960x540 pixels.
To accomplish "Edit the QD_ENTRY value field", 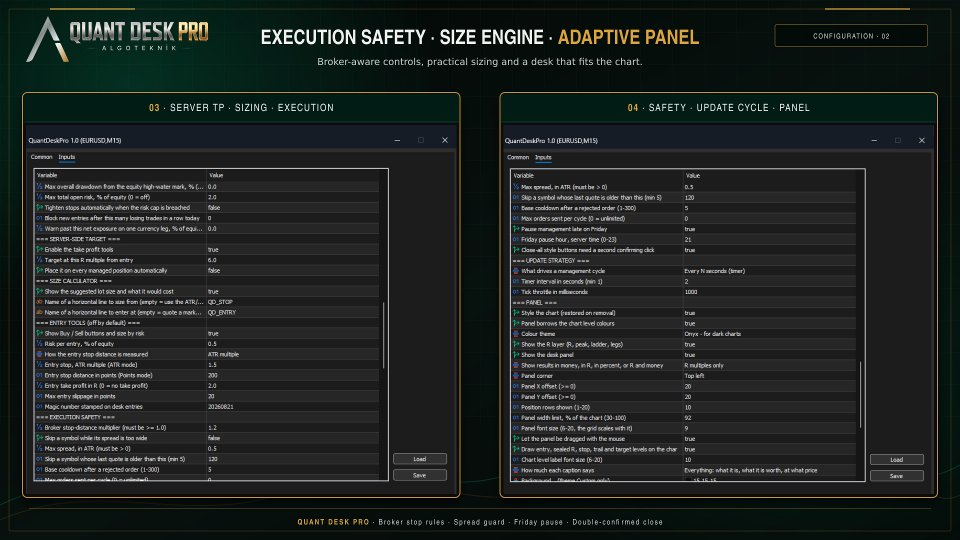I will (293, 312).
